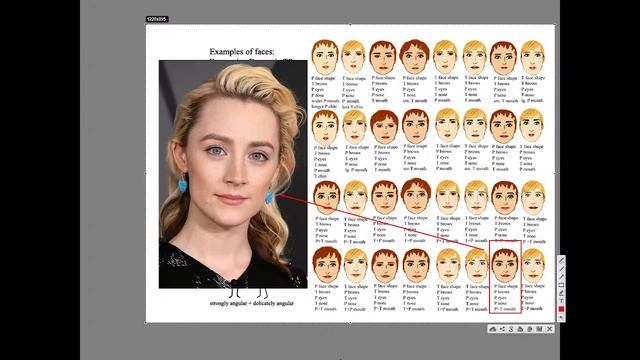640x360 pixels.
Task: Search similar images on Google
Action: [511, 329]
